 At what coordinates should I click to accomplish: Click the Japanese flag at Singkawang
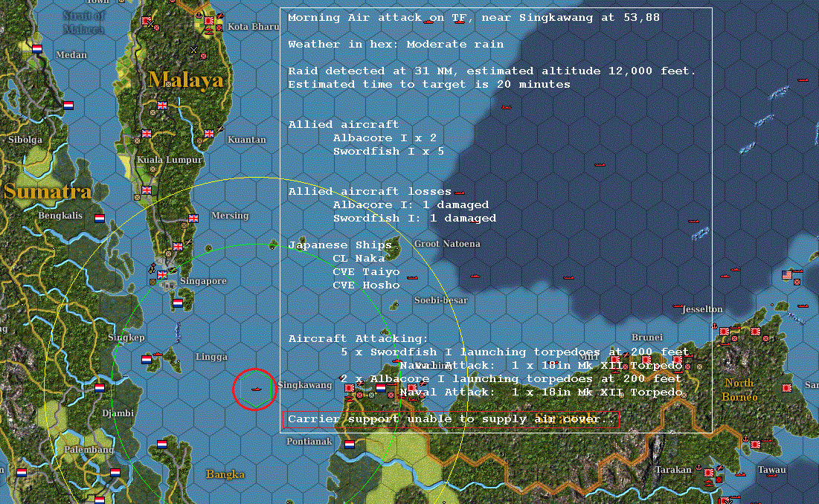pyautogui.click(x=350, y=388)
